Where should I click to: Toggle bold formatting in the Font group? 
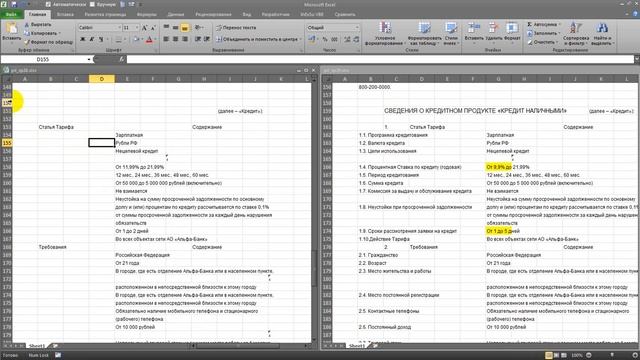click(83, 39)
